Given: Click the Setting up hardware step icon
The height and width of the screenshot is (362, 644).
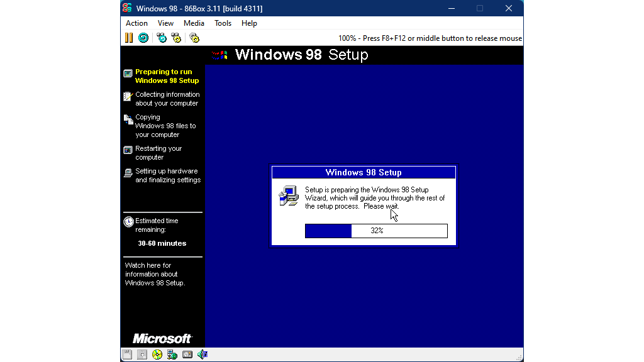Looking at the screenshot, I should [x=128, y=173].
